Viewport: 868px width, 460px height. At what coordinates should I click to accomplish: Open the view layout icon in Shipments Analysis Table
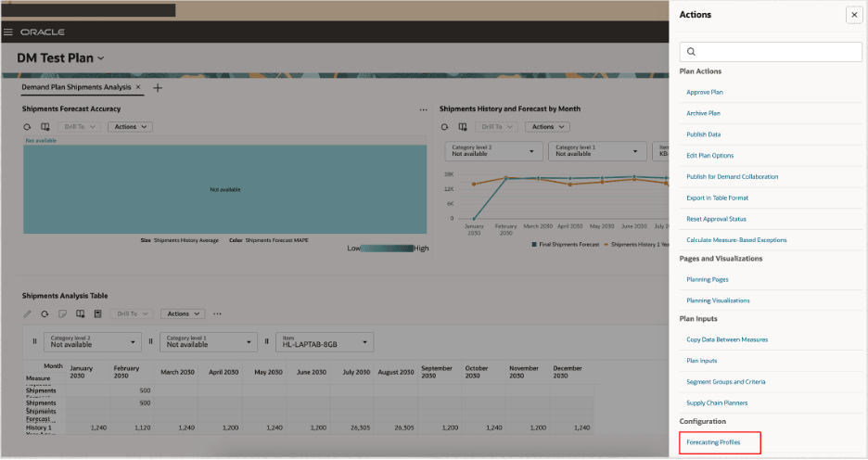[81, 313]
